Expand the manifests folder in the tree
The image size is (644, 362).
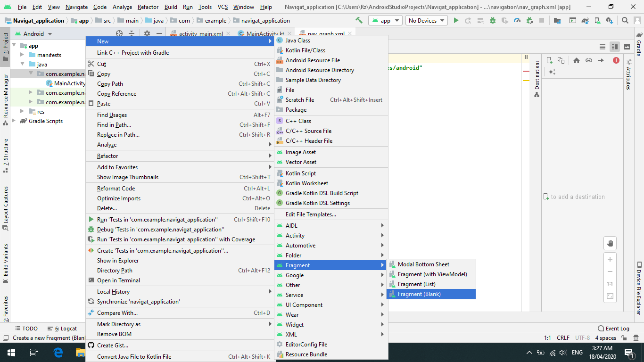point(22,55)
